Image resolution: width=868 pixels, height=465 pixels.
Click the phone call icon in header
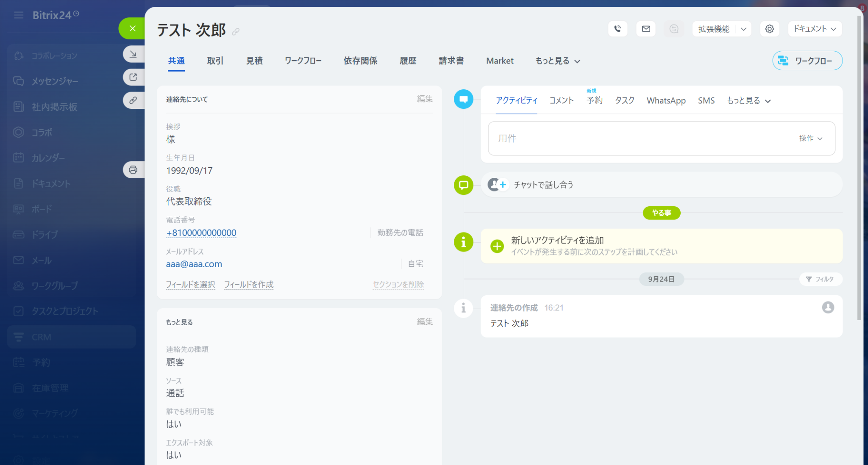618,29
